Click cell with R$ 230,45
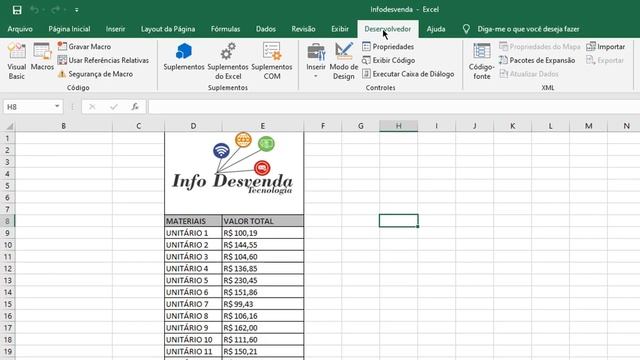 coord(263,280)
